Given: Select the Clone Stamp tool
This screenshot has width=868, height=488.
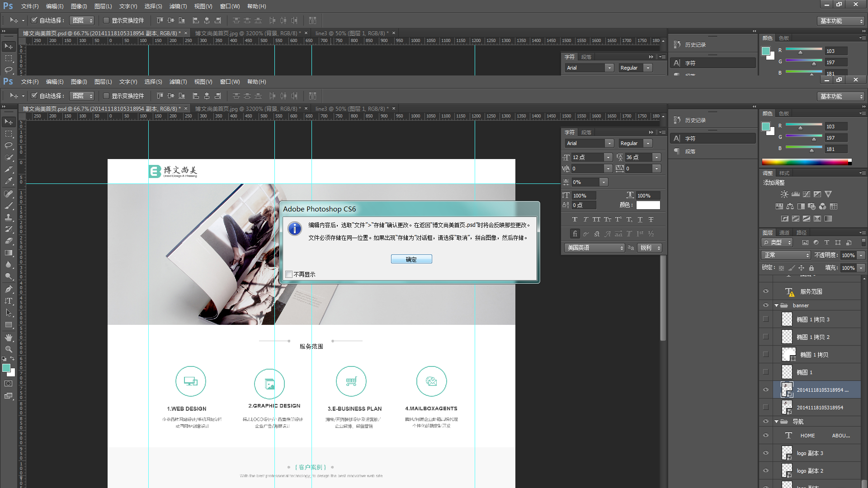Looking at the screenshot, I should [9, 217].
